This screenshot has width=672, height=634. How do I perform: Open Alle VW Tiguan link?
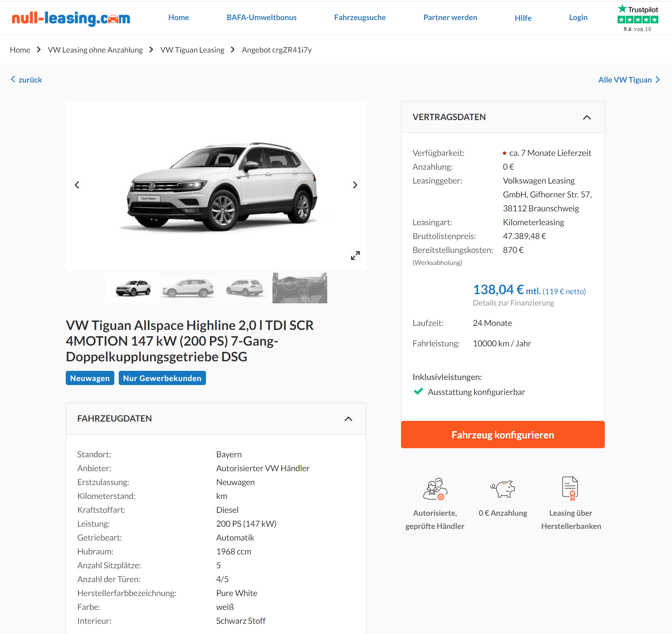(x=629, y=80)
